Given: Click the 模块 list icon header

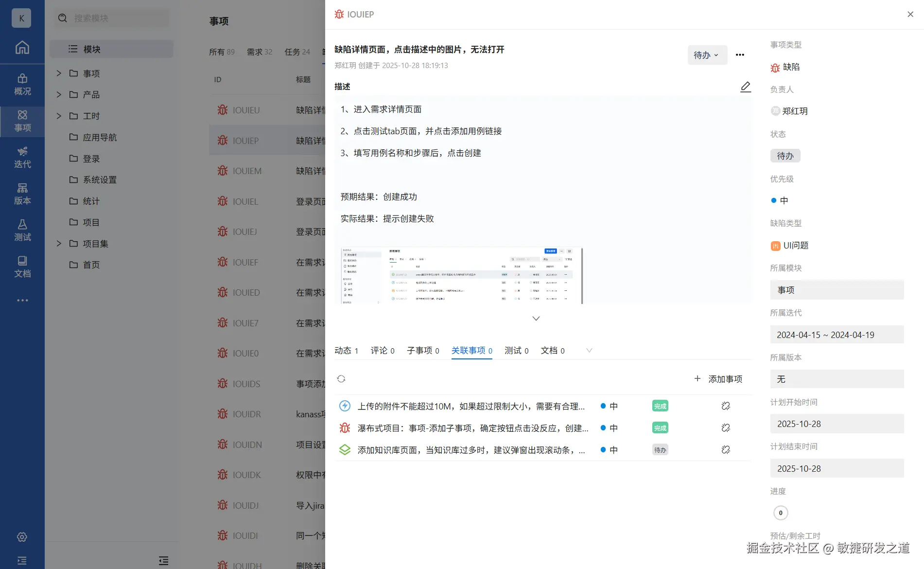Looking at the screenshot, I should tap(73, 49).
